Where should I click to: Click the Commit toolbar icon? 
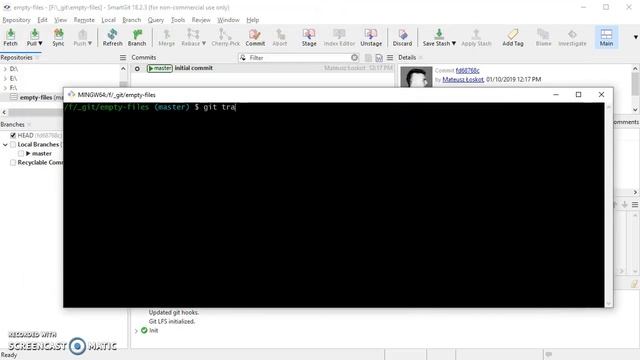[255, 37]
